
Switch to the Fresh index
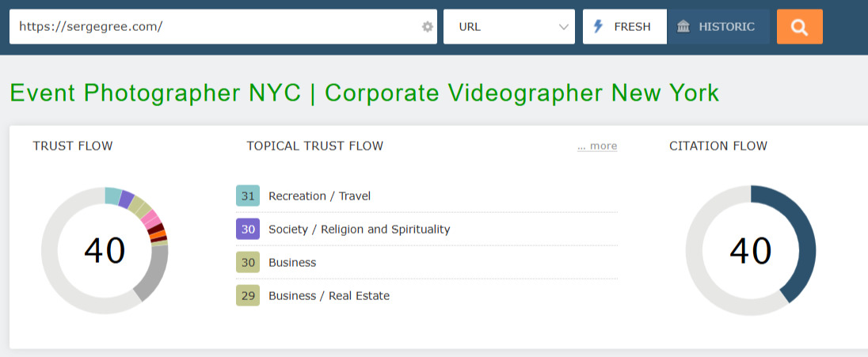[625, 27]
